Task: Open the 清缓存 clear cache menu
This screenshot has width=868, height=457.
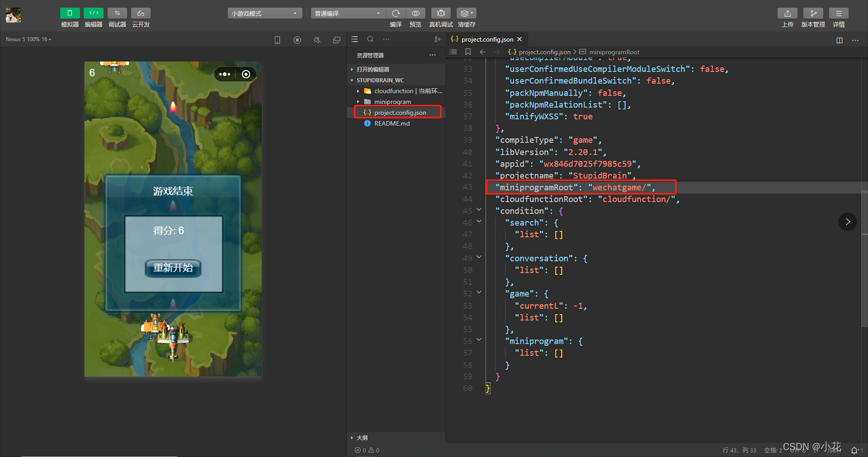Action: tap(466, 13)
